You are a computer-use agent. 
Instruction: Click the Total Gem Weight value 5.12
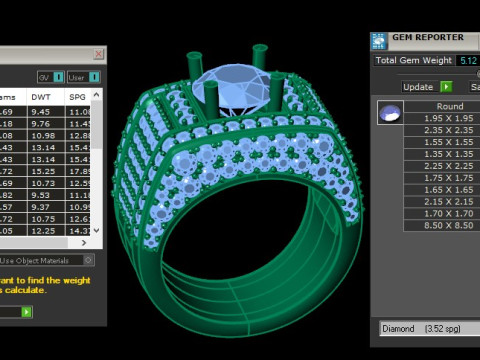coord(468,61)
